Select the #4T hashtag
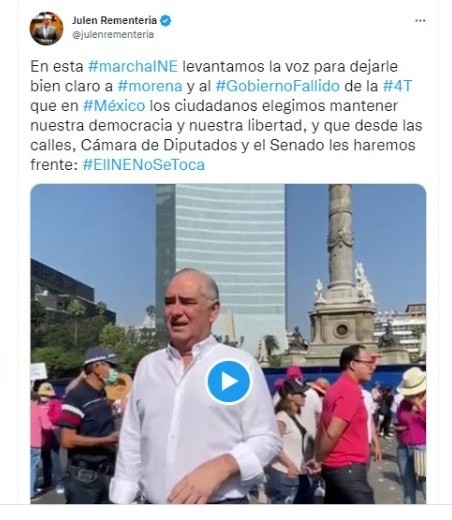This screenshot has height=520, width=452. coord(397,86)
